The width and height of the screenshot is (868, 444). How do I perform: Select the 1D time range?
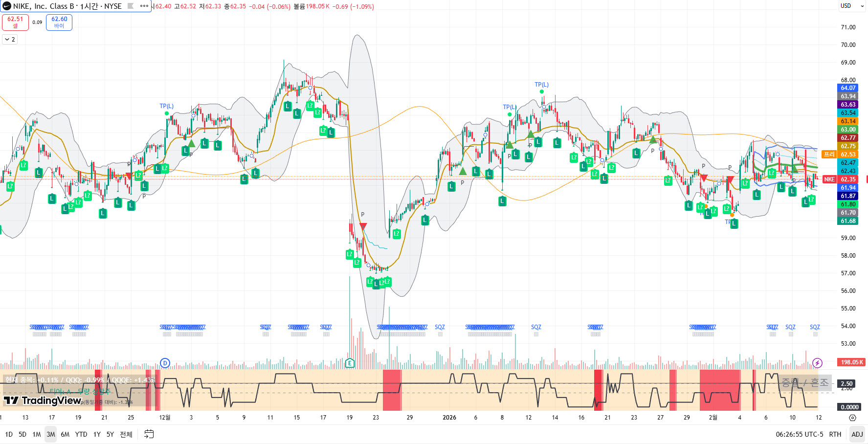tap(9, 434)
